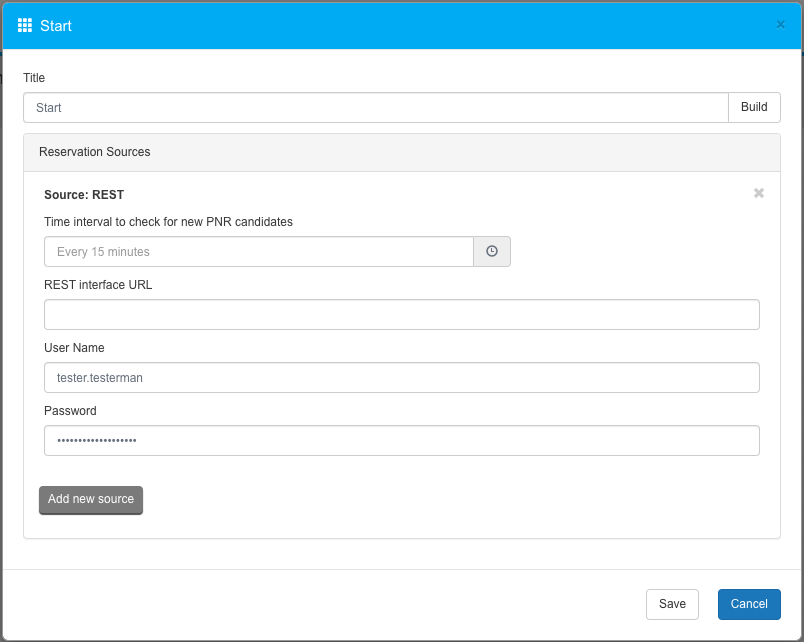Viewport: 804px width, 642px height.
Task: Select the 'Every 15 minutes' interval field
Action: 258,252
